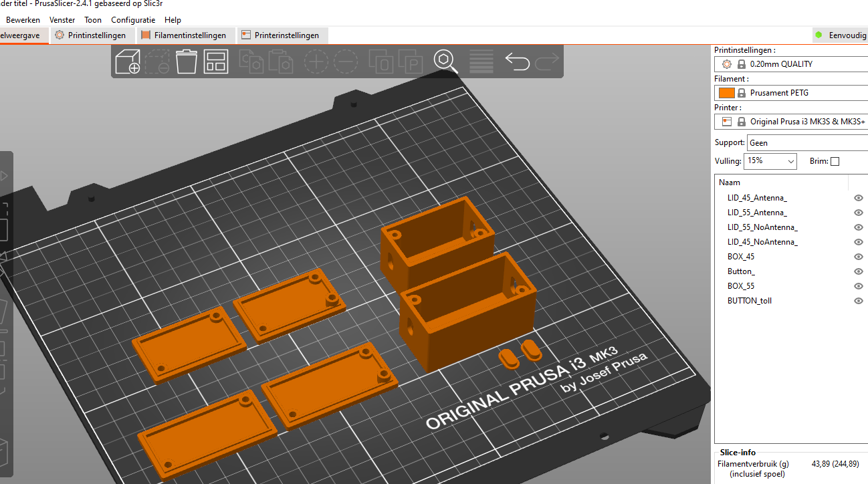Click the Add object toolbar icon
Screen dimensions: 868x484
tap(128, 62)
